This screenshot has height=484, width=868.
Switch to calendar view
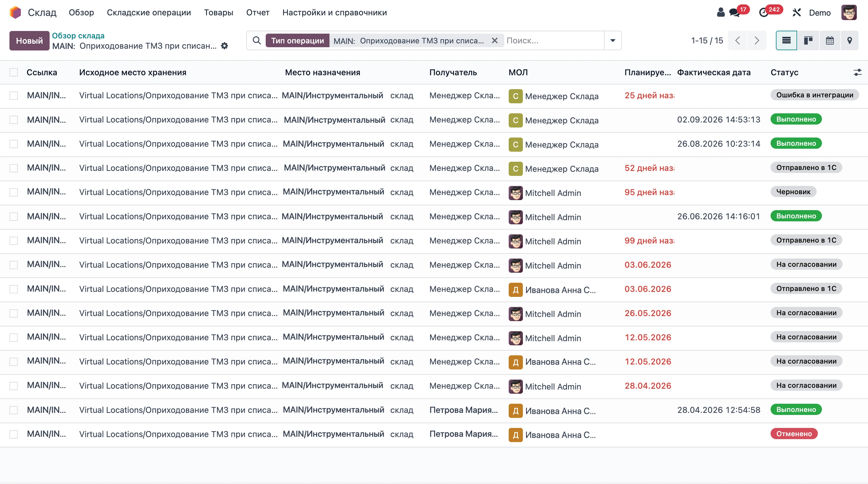[830, 40]
